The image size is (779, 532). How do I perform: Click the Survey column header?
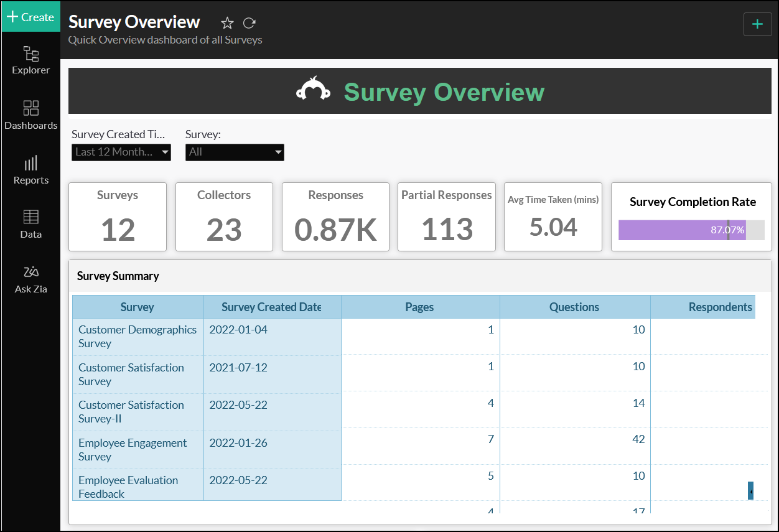(138, 307)
